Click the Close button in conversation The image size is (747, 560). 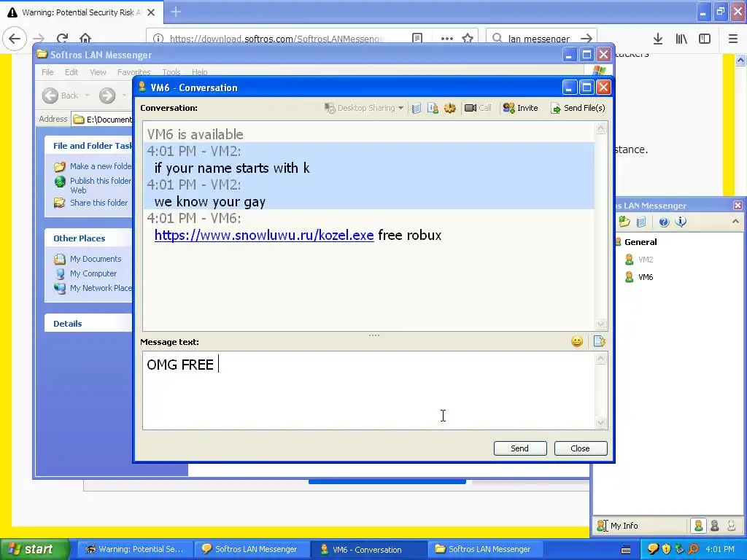(580, 448)
